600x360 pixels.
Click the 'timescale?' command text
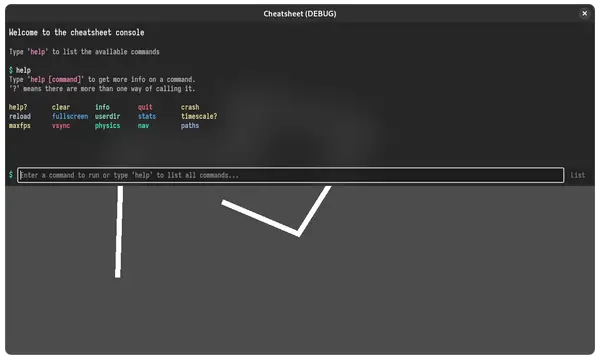(x=199, y=116)
